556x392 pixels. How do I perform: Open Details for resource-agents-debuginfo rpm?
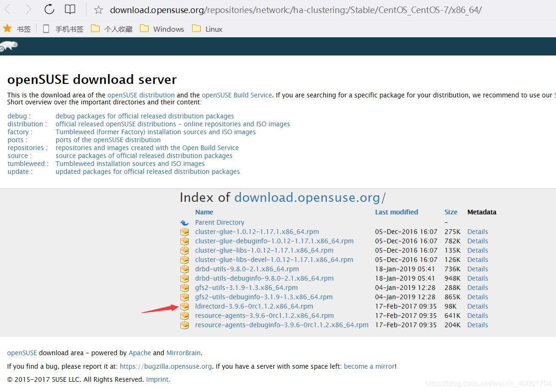(478, 325)
